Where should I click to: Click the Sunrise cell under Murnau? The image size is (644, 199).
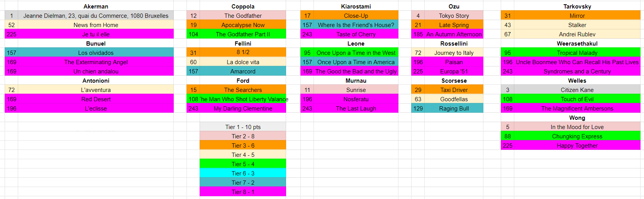(x=356, y=90)
